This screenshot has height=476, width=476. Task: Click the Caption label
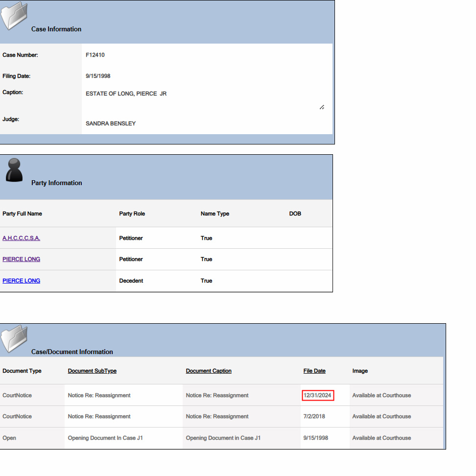(x=13, y=92)
